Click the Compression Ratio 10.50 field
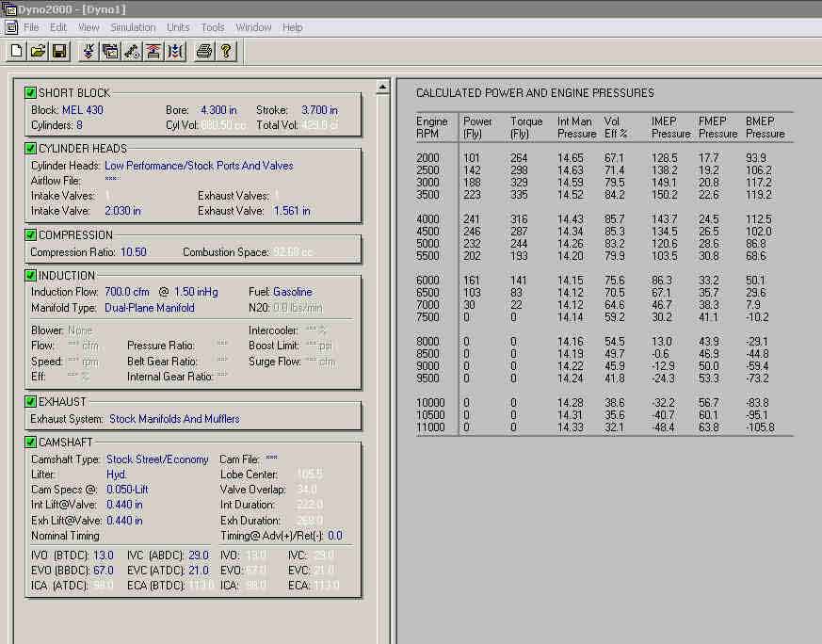The width and height of the screenshot is (822, 644). pos(131,252)
